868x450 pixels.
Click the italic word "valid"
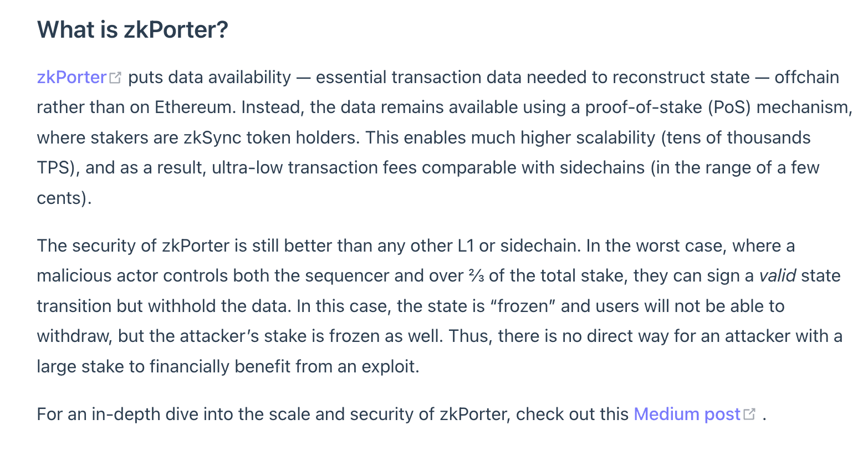(x=778, y=275)
